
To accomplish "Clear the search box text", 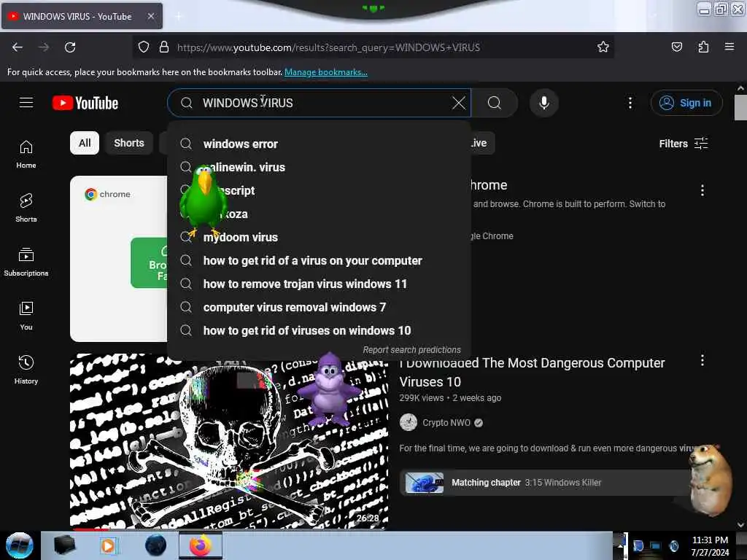I will 459,103.
